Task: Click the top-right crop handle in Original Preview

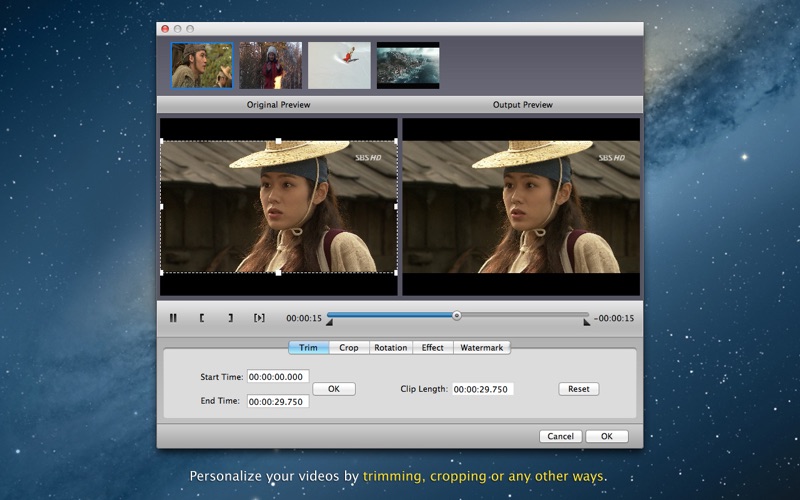Action: point(396,141)
